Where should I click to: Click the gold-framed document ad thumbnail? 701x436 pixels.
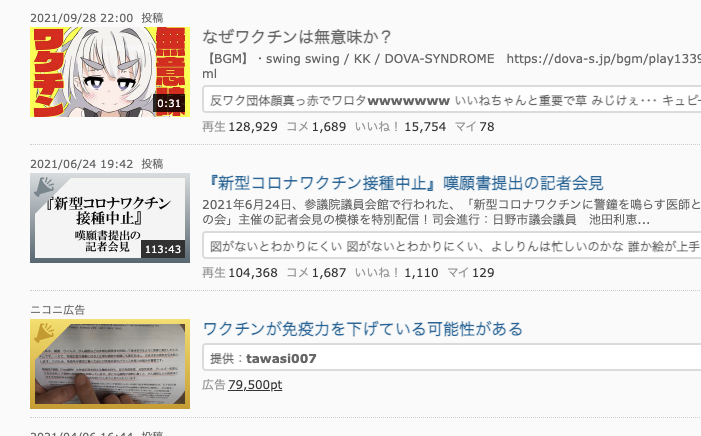point(110,364)
